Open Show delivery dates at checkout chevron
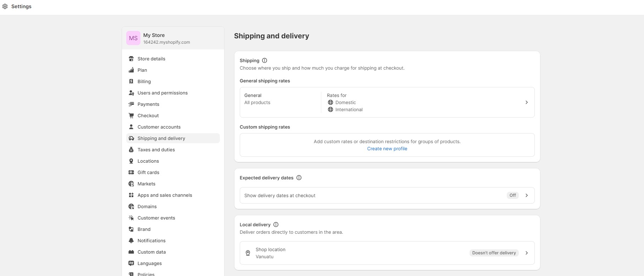 (527, 195)
